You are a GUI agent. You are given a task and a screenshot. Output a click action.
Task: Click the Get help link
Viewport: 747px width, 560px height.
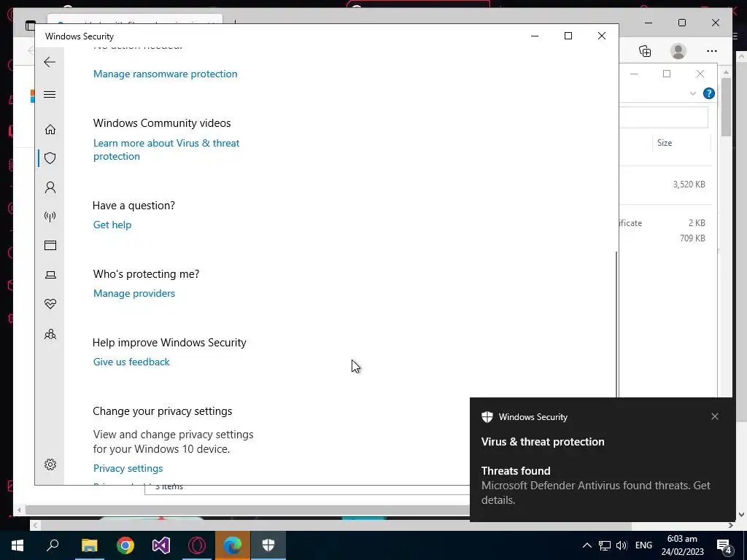(112, 225)
